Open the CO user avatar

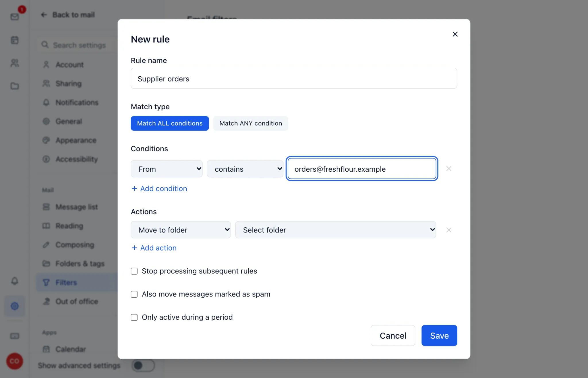pos(15,361)
